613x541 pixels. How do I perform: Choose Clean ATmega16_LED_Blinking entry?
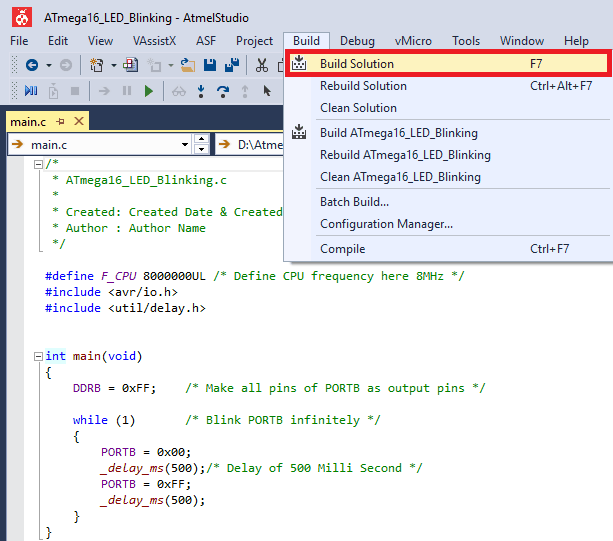pos(448,177)
